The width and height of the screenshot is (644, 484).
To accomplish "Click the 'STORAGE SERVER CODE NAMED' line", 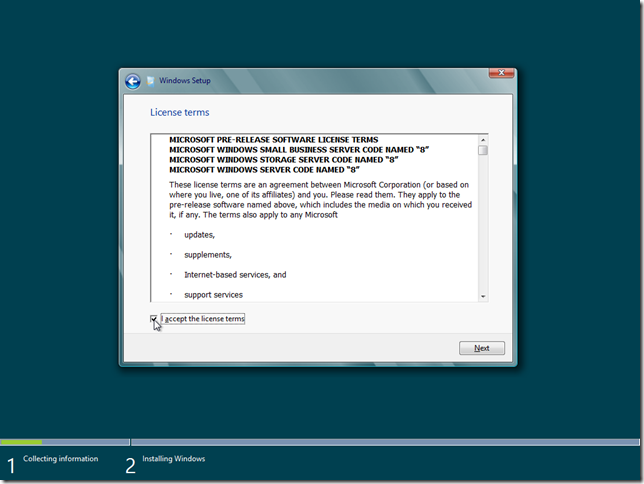I will (x=284, y=159).
